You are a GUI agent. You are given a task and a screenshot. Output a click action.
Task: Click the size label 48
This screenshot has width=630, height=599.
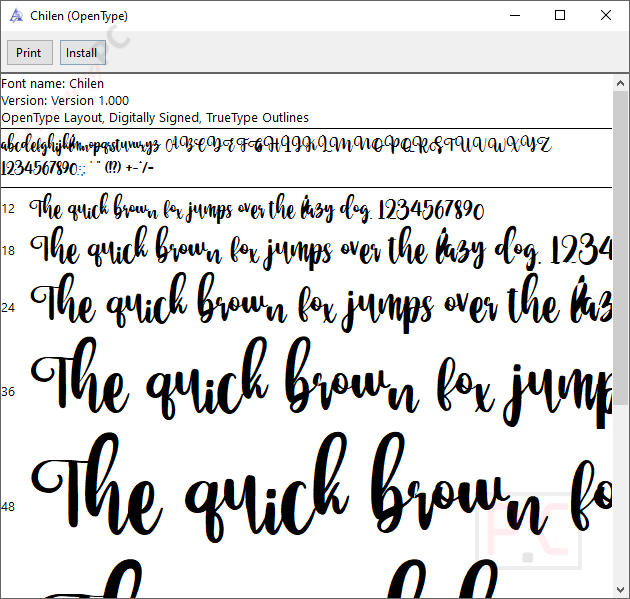pyautogui.click(x=8, y=507)
